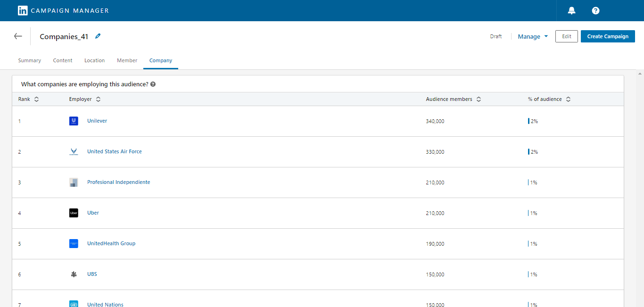Click the Draft status label
The height and width of the screenshot is (307, 644).
(x=496, y=36)
